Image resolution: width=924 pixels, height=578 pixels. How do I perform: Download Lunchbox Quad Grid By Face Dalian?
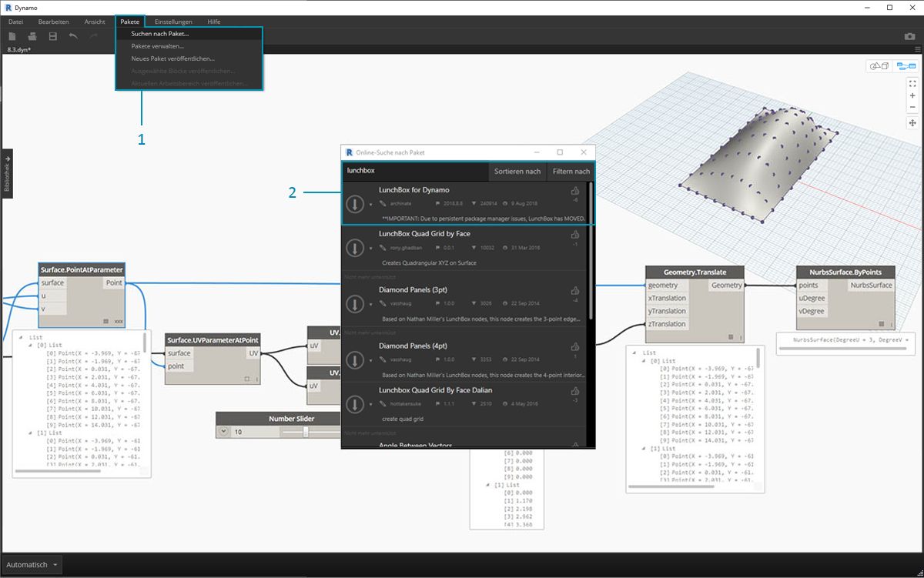(354, 405)
